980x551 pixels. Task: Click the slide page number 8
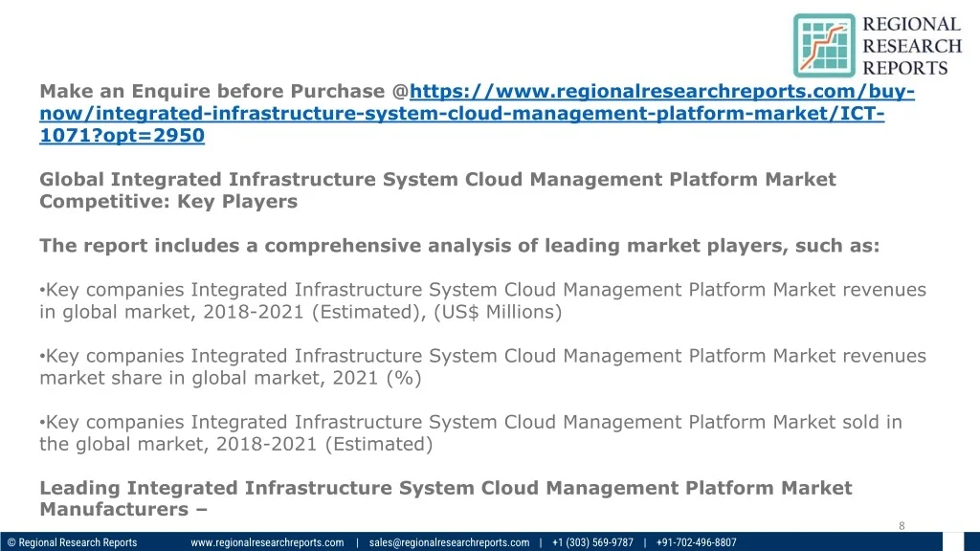click(902, 526)
